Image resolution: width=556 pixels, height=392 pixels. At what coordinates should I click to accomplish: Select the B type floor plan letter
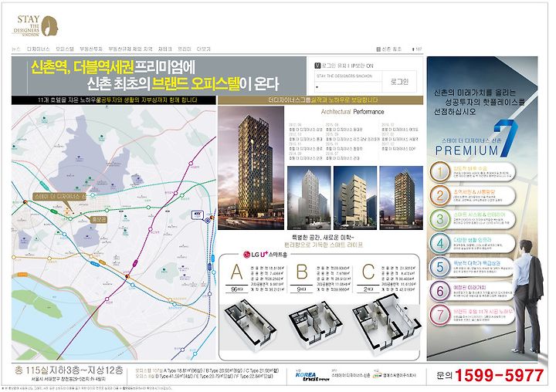click(301, 272)
